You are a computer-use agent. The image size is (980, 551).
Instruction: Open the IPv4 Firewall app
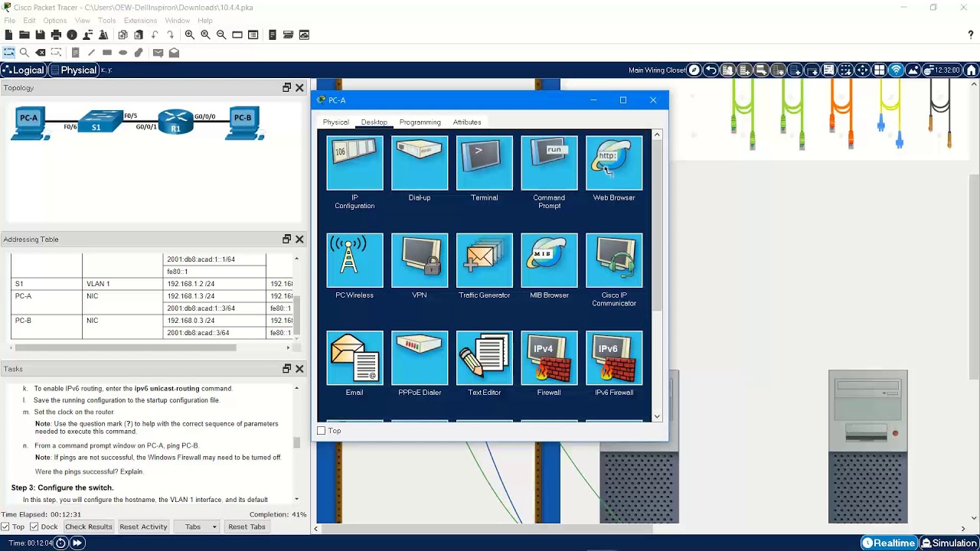[549, 358]
